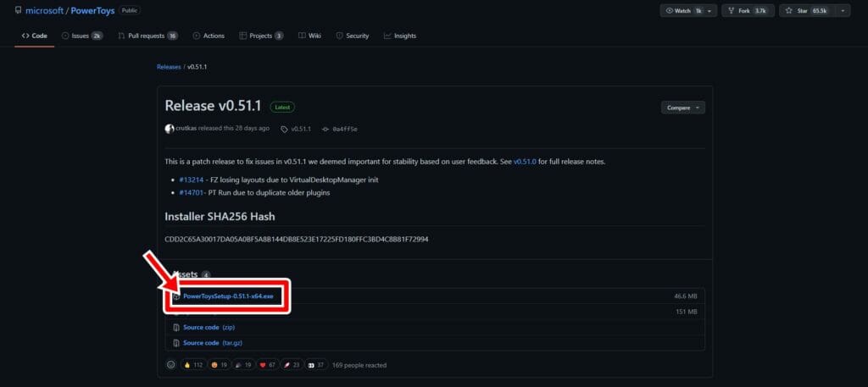Click the Public visibility label
This screenshot has width=868, height=387.
tap(130, 10)
